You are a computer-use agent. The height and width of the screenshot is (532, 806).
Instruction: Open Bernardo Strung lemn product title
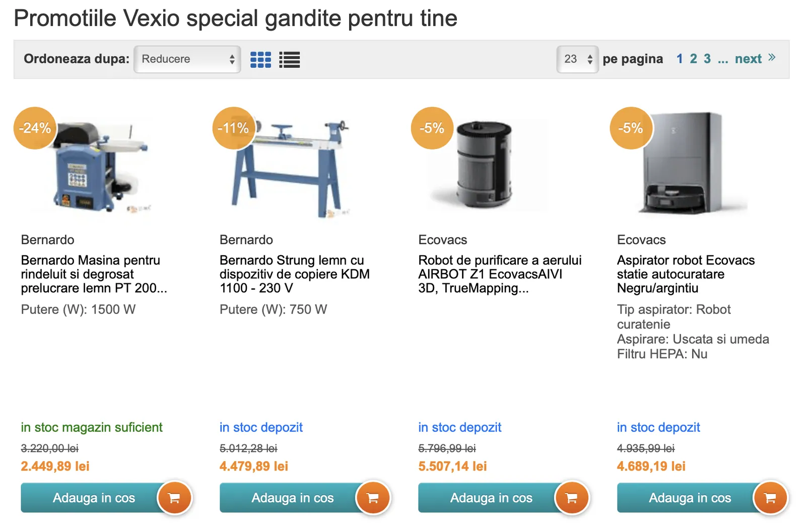click(x=294, y=274)
